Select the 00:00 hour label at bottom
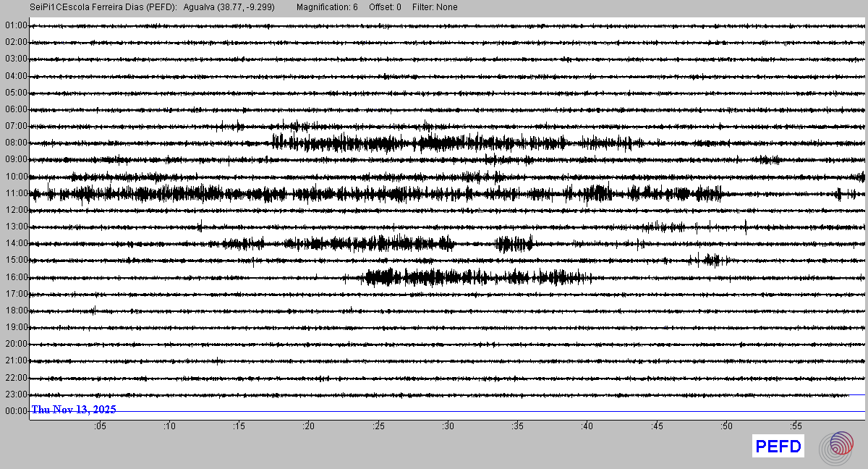The image size is (868, 469). [x=15, y=411]
